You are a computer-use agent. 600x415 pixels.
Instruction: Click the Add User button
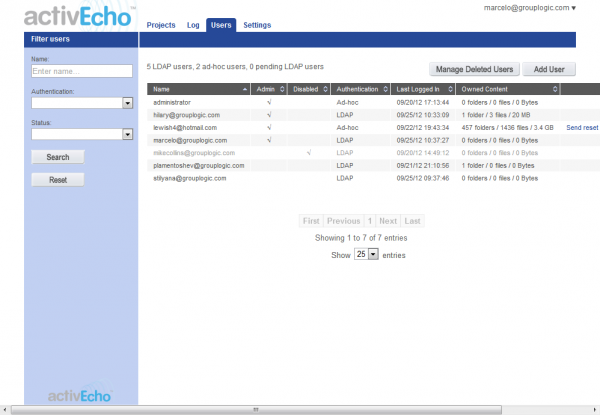click(x=549, y=69)
